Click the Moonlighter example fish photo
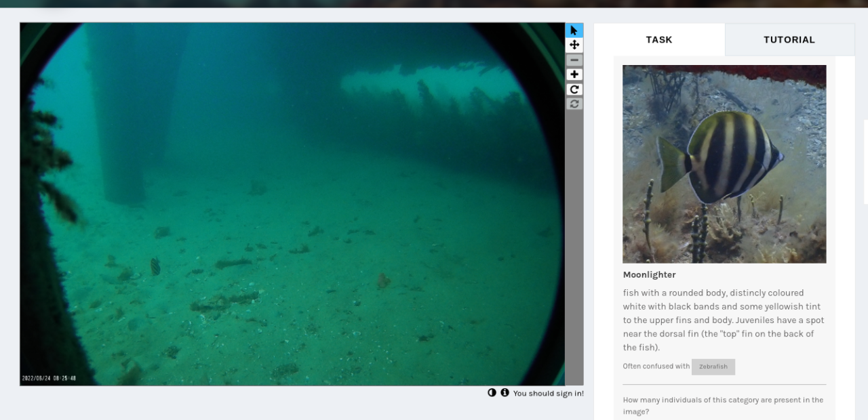This screenshot has width=868, height=420. (724, 164)
